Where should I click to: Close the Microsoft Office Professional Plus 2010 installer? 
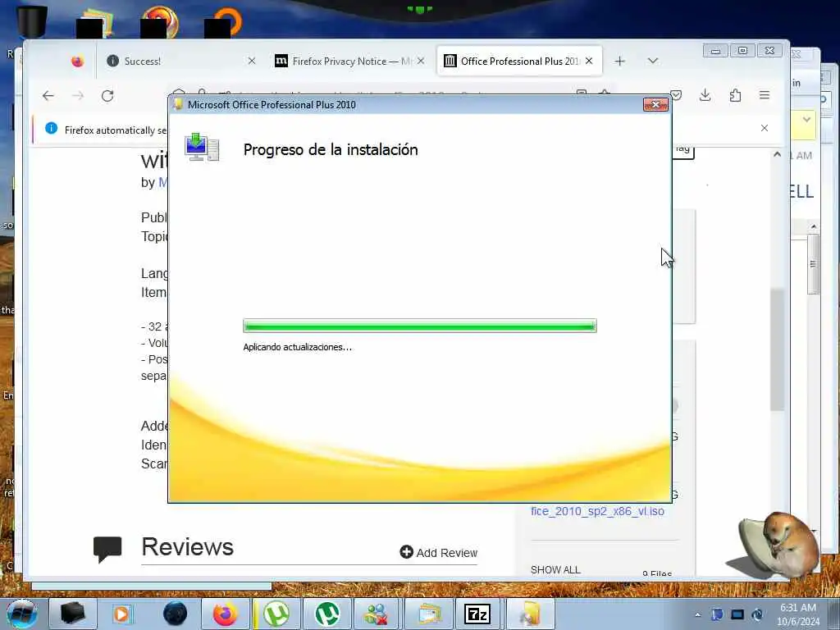655,104
